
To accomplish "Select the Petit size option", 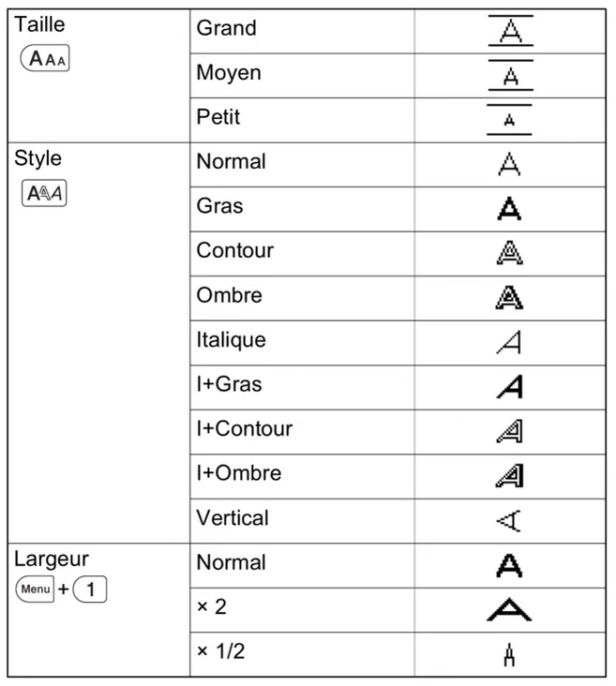I will [x=218, y=117].
